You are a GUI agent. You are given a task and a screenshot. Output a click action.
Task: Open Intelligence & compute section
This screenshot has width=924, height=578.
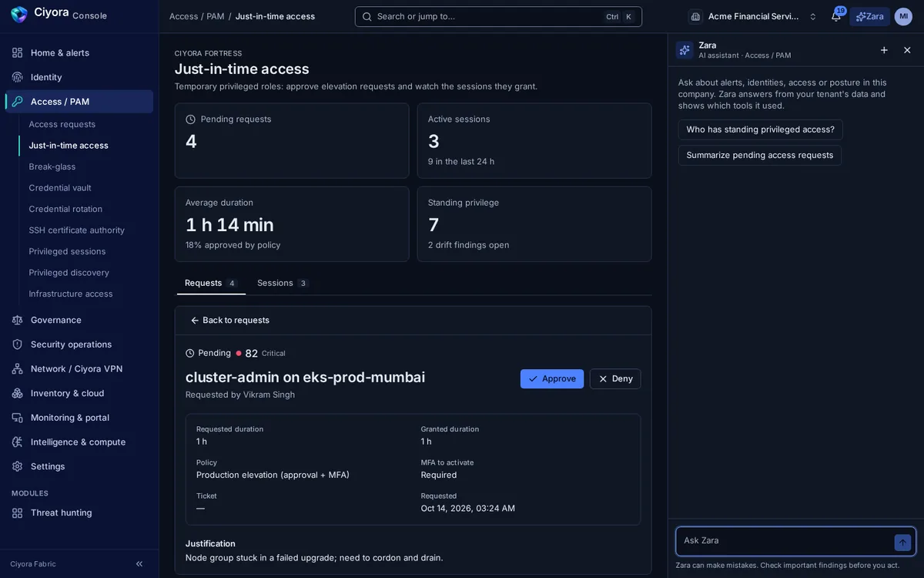tap(79, 442)
